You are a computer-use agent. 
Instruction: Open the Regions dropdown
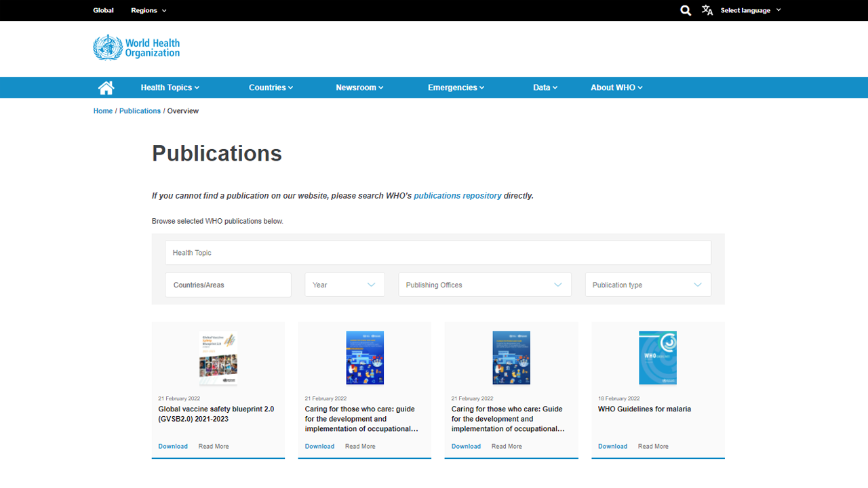[149, 10]
